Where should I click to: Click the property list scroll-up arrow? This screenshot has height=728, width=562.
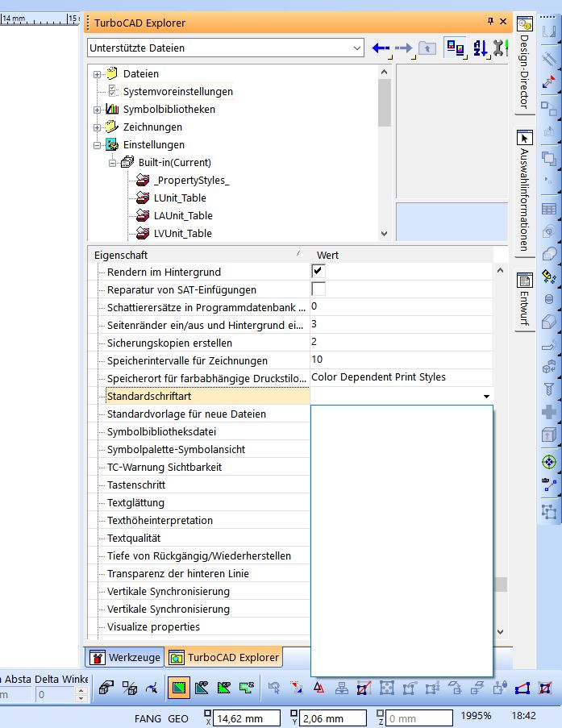pyautogui.click(x=500, y=270)
